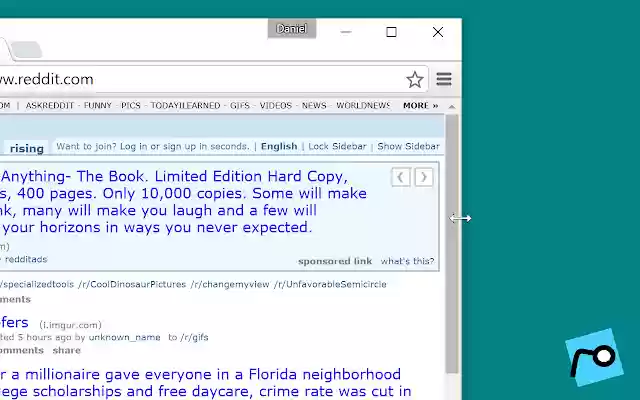Expand the MORE » subreddits list
This screenshot has height=400, width=640.
[420, 106]
